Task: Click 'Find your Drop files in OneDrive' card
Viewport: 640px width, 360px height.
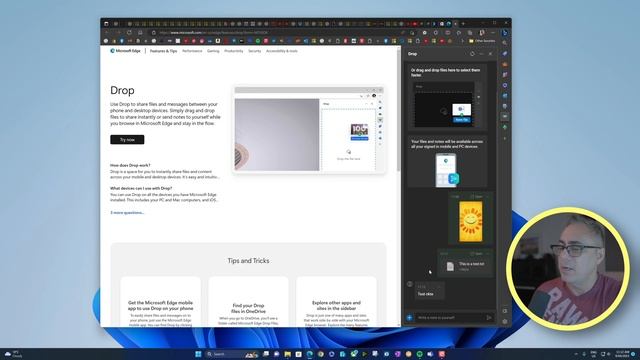Action: (x=248, y=302)
